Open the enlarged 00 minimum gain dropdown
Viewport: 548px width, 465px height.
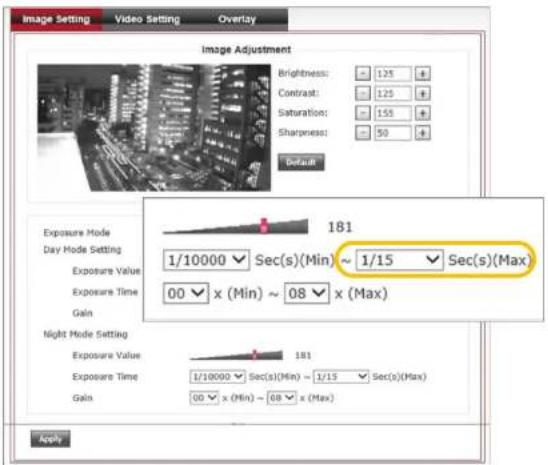click(186, 293)
